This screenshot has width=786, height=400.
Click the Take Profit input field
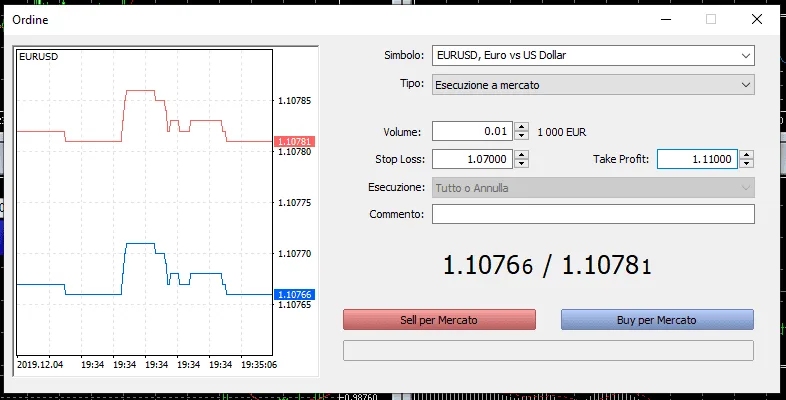tap(697, 159)
